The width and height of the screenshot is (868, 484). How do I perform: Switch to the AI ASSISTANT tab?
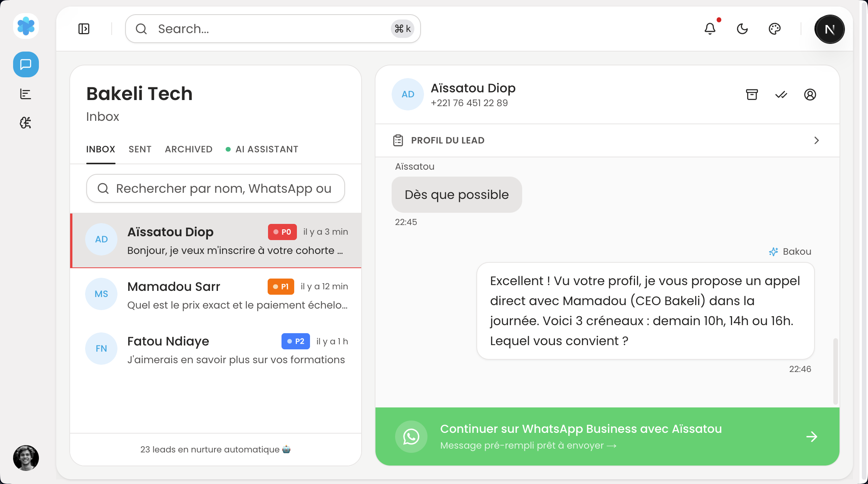point(262,149)
